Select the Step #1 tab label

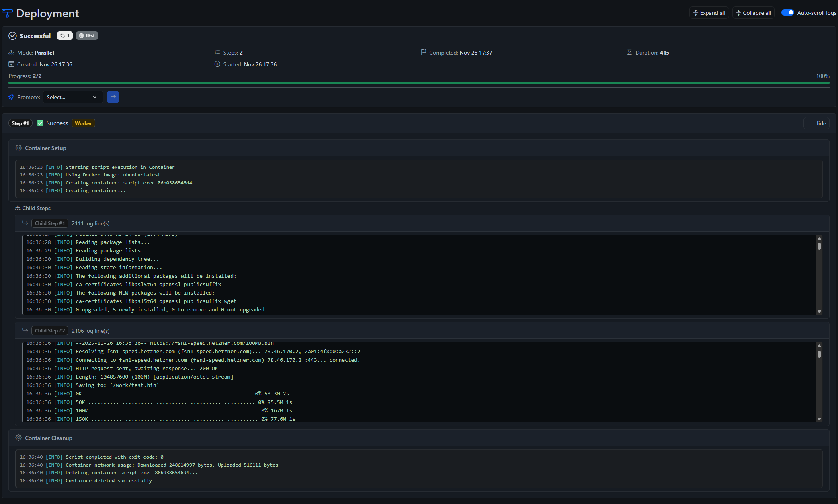20,123
